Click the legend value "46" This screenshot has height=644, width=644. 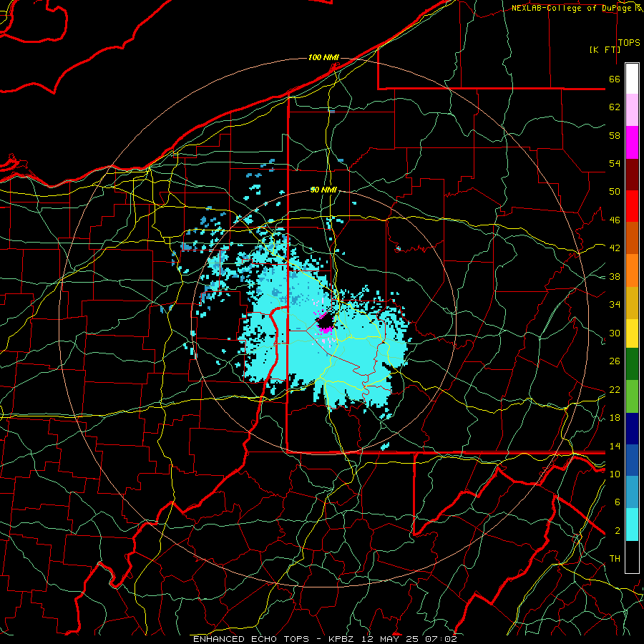tap(615, 220)
